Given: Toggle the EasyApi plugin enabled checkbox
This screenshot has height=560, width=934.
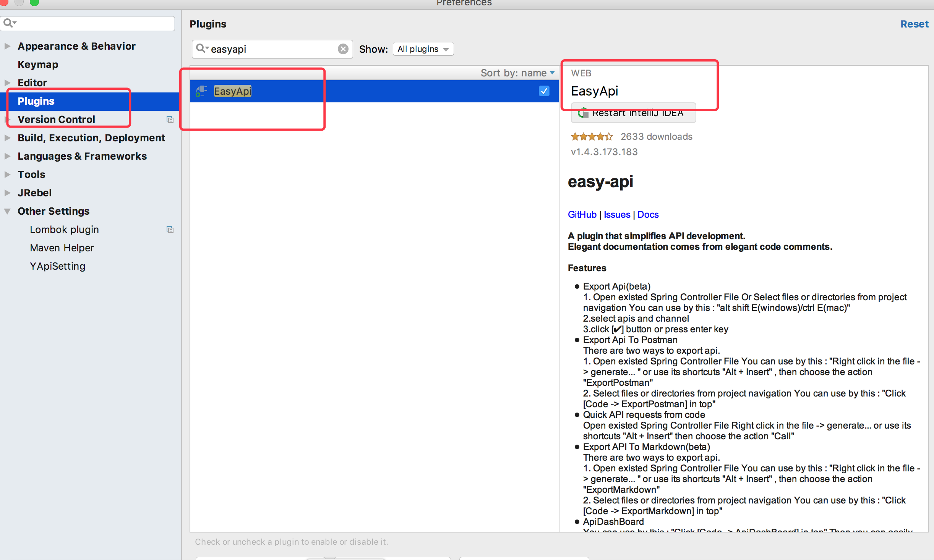Looking at the screenshot, I should tap(544, 91).
